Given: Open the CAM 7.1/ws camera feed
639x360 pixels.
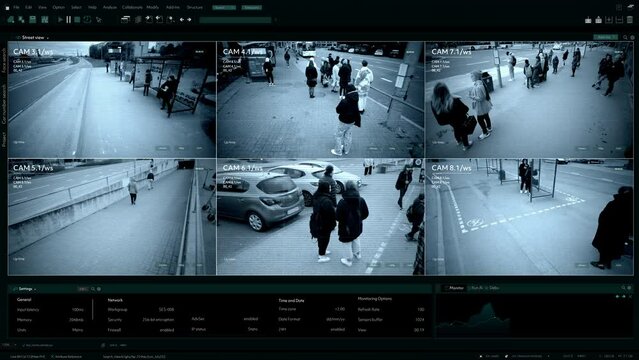Looking at the screenshot, I should [x=529, y=99].
